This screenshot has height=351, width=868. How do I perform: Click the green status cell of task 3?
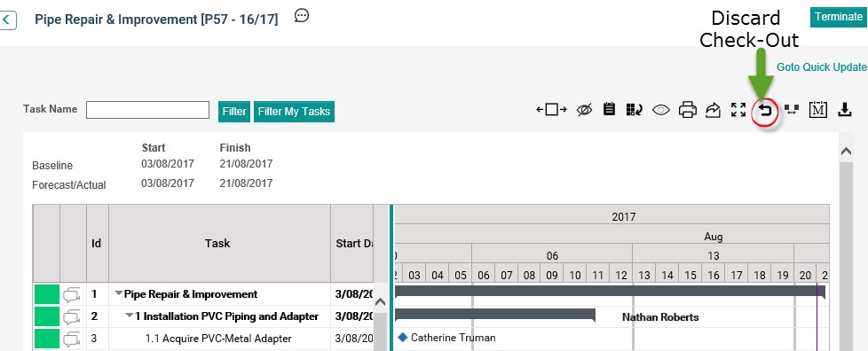(47, 339)
